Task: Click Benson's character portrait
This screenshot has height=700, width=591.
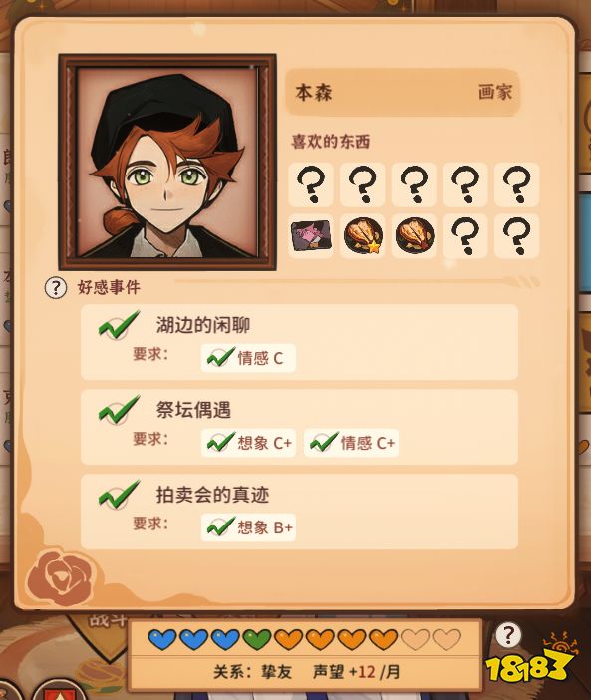Action: point(167,163)
